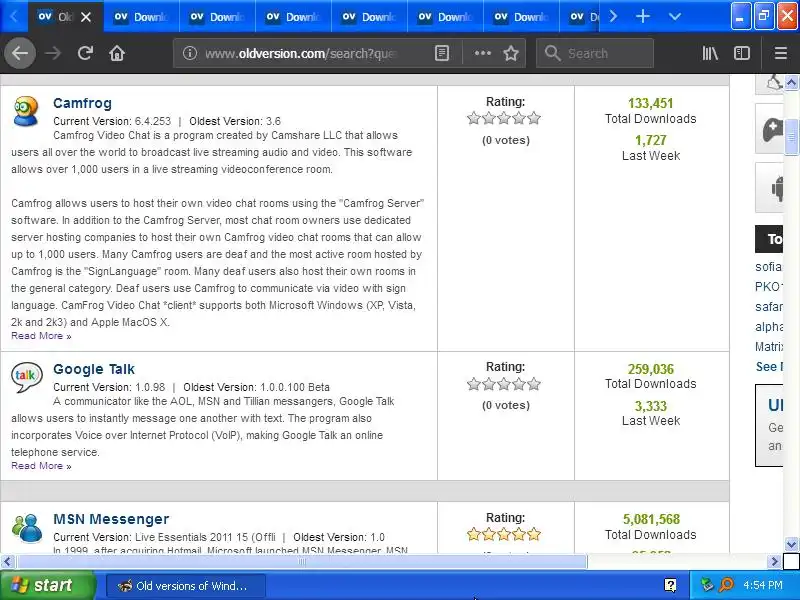This screenshot has width=800, height=600.
Task: Open the games category sidebar icon
Action: 771,129
